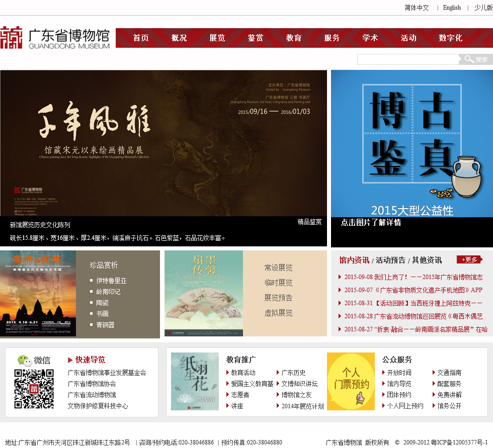Open the 活动 navigation menu
493x448 pixels.
pos(408,38)
